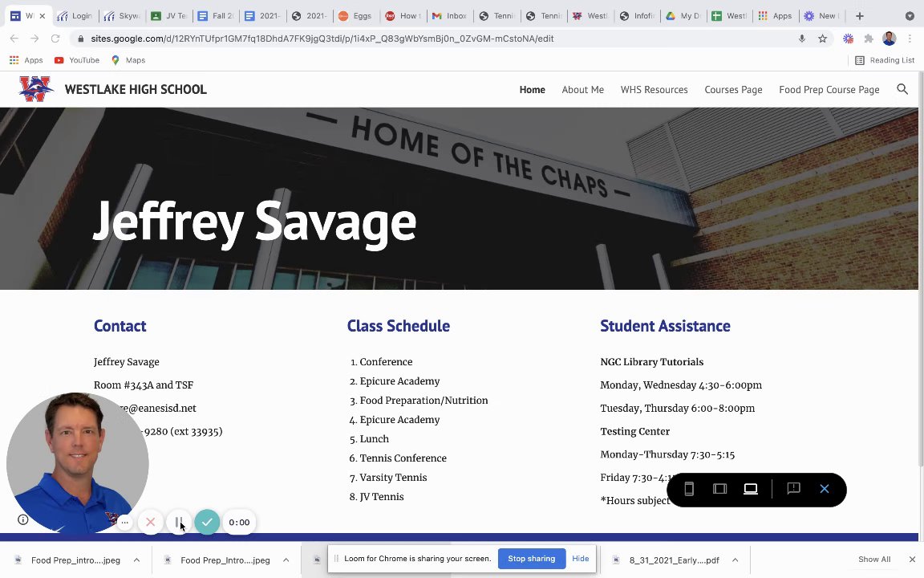Finish the Loom recording with green checkmark
Screen dimensions: 924x578
tap(207, 522)
